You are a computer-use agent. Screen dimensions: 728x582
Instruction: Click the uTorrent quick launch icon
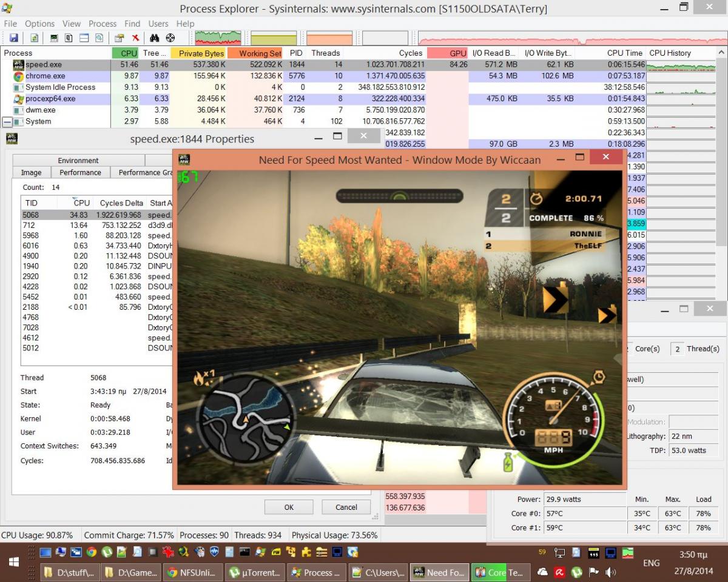107,552
